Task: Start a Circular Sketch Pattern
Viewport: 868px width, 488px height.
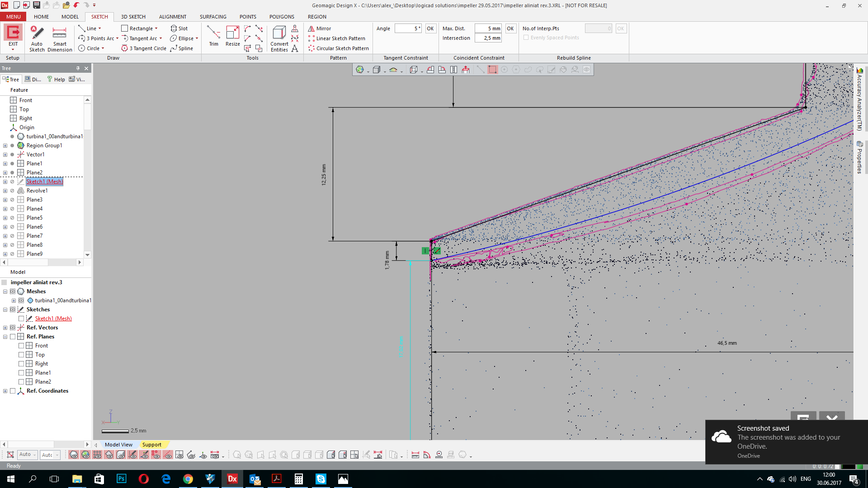Action: (339, 48)
